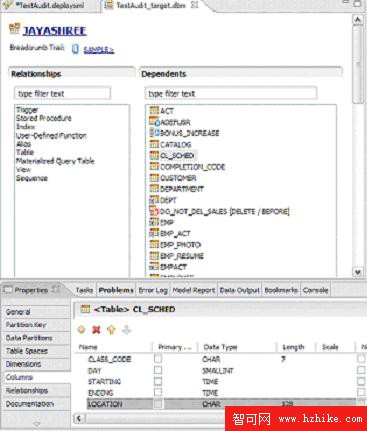Open the Tasks tab

[84, 290]
